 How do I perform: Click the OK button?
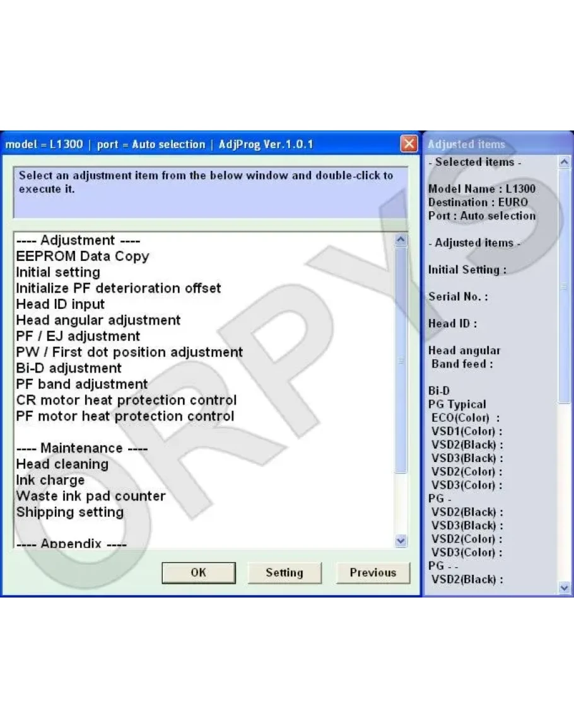[199, 572]
